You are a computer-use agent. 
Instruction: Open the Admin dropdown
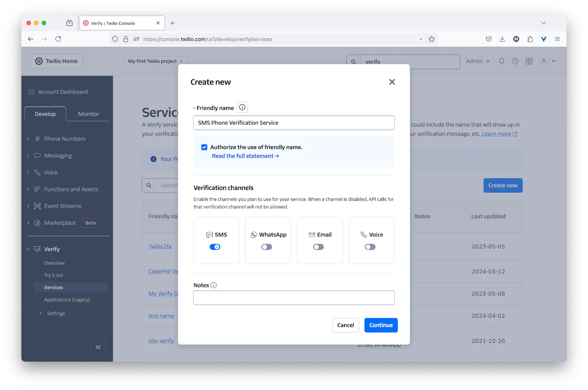[478, 61]
